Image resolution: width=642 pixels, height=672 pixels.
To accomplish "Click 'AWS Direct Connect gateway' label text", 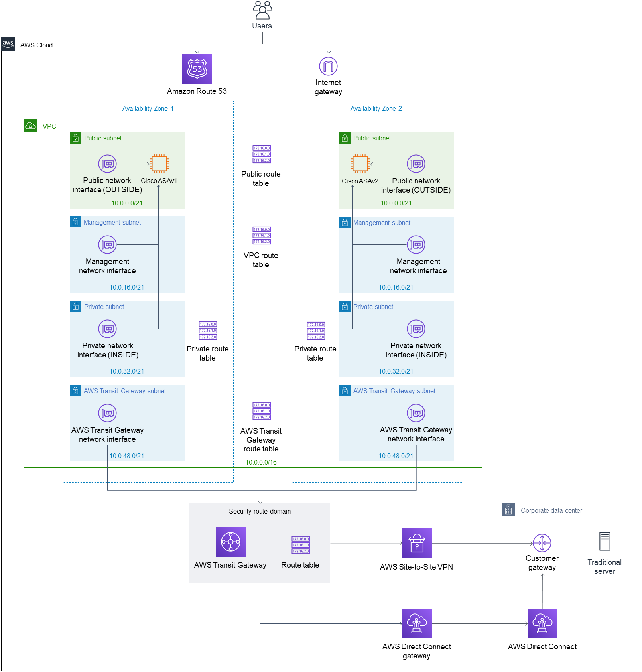I will 416,651.
